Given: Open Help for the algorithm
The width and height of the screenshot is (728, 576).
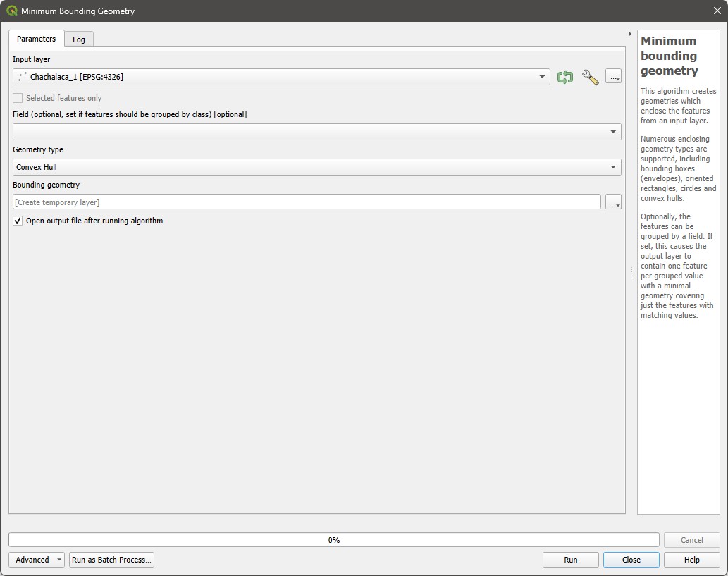Looking at the screenshot, I should pyautogui.click(x=692, y=560).
